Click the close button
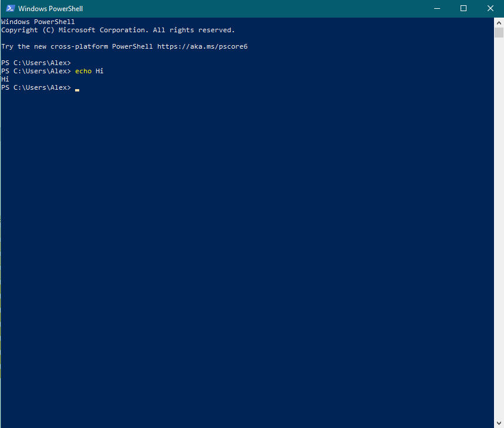 (490, 8)
